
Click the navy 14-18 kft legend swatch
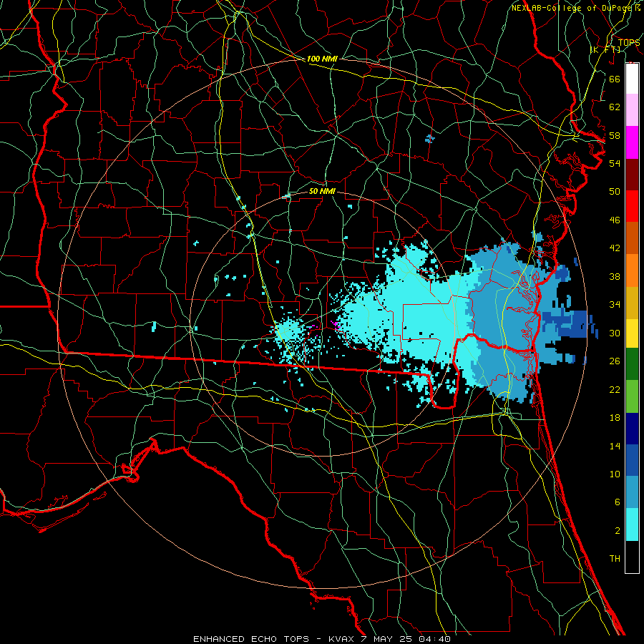point(632,429)
